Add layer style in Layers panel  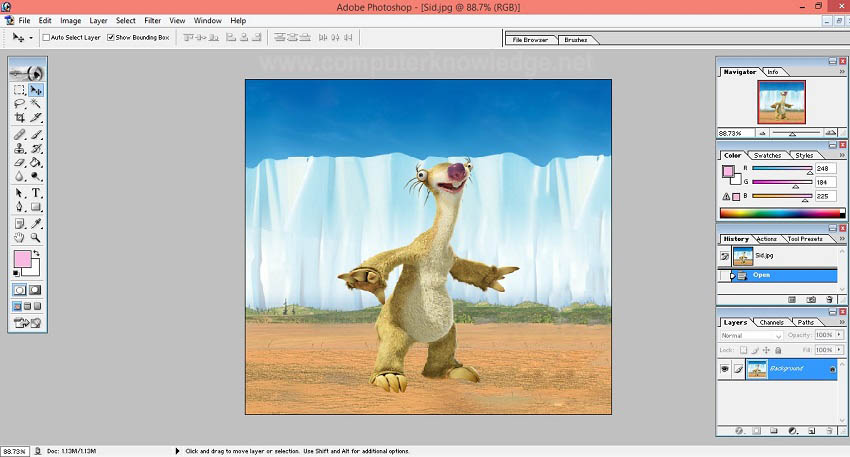click(x=739, y=431)
